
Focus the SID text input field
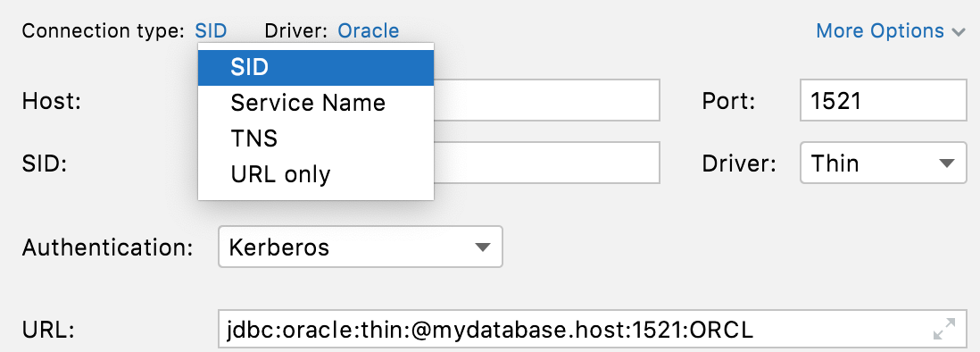[x=547, y=163]
